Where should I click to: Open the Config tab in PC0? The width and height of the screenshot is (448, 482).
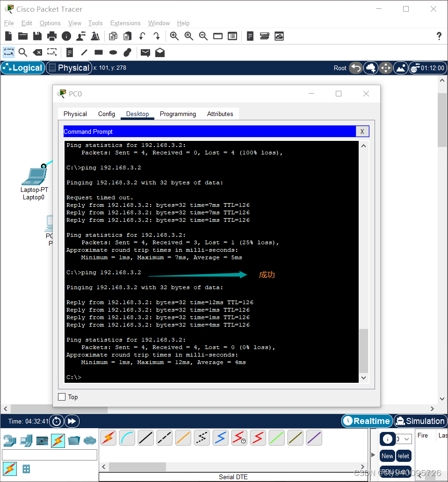coord(107,114)
